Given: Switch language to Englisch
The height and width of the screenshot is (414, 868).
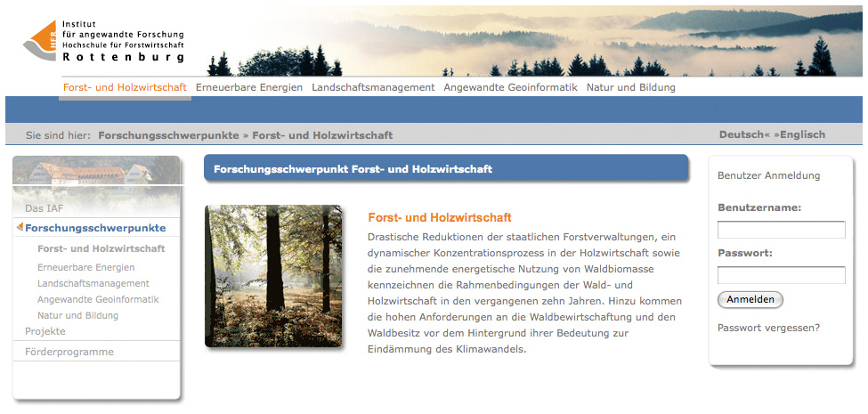Looking at the screenshot, I should tap(802, 134).
